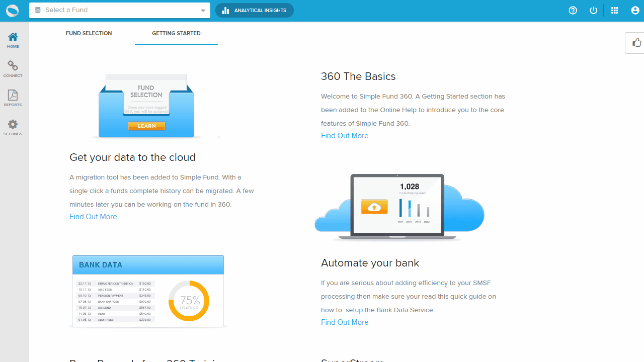Open the user profile icon
The height and width of the screenshot is (362, 644).
[x=635, y=11]
